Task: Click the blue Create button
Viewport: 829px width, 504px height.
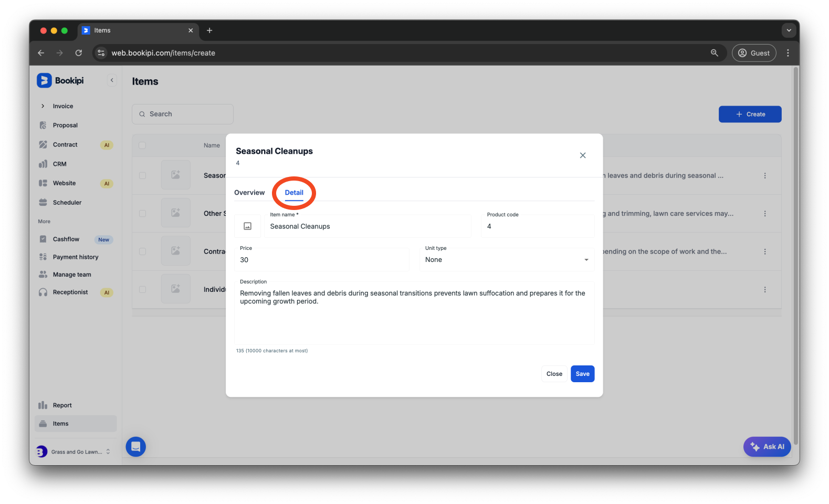Action: coord(750,114)
